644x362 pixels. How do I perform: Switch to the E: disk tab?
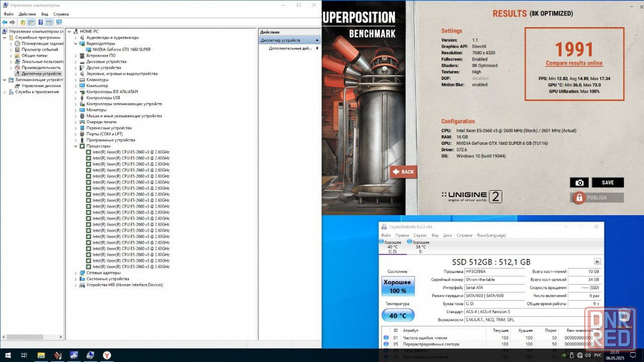420,247
